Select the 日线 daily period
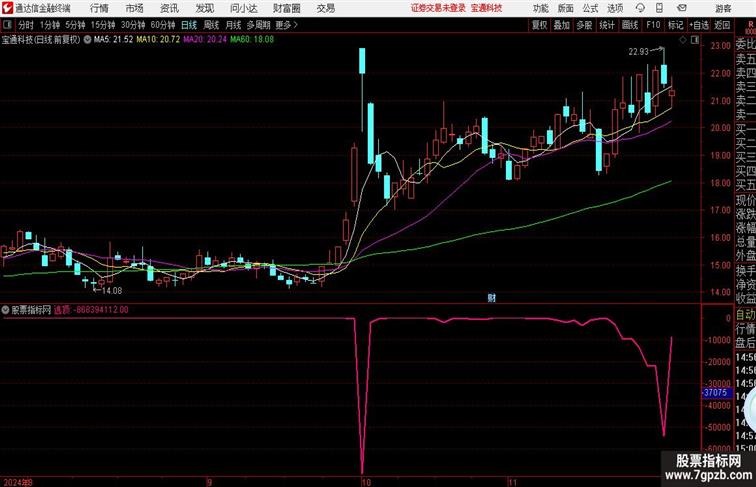756x487 pixels. pyautogui.click(x=189, y=25)
